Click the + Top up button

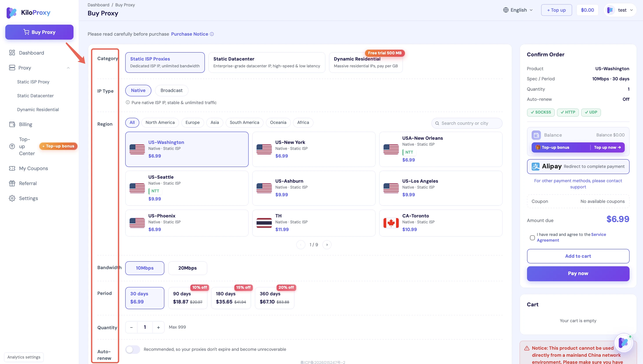coord(556,10)
